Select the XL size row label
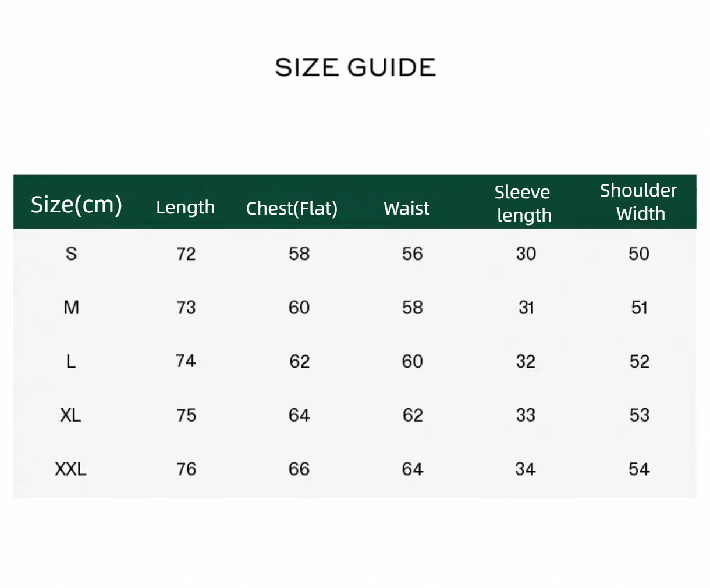710x588 pixels. pyautogui.click(x=70, y=415)
